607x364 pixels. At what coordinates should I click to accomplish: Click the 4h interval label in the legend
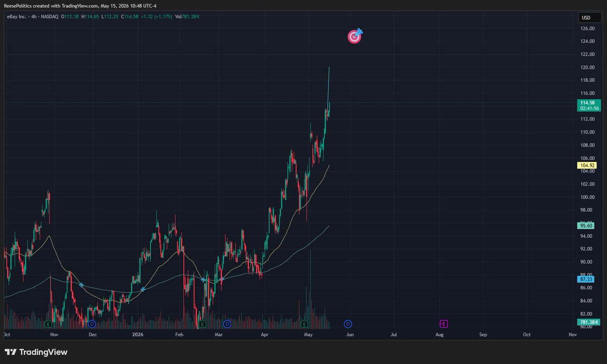point(33,17)
